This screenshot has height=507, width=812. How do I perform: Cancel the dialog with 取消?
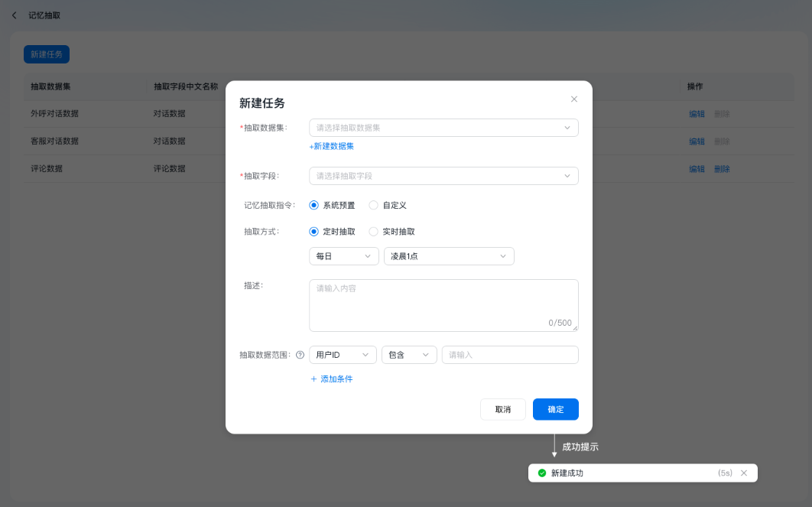pyautogui.click(x=502, y=409)
